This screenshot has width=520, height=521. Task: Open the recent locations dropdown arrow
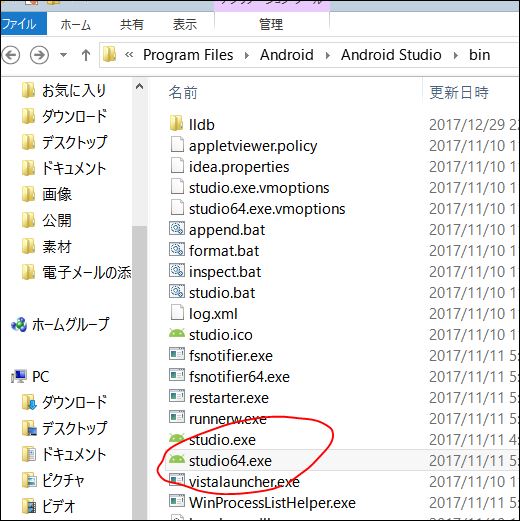63,55
